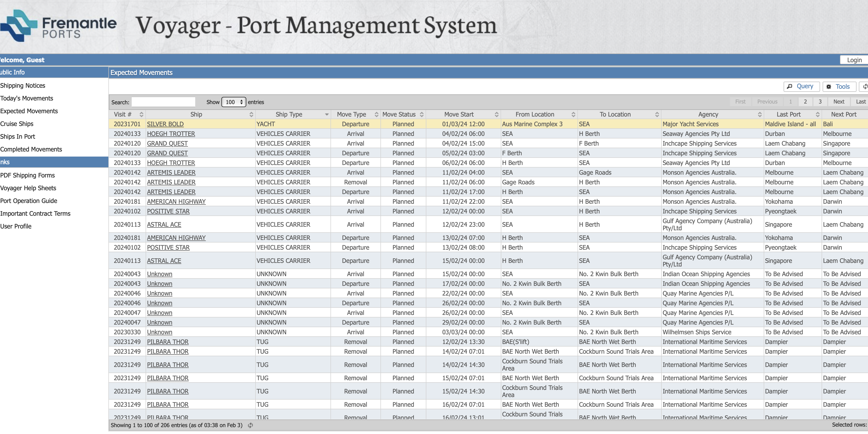Open the Show entries count dropdown
Screen dimensions: 868x434
pyautogui.click(x=234, y=102)
